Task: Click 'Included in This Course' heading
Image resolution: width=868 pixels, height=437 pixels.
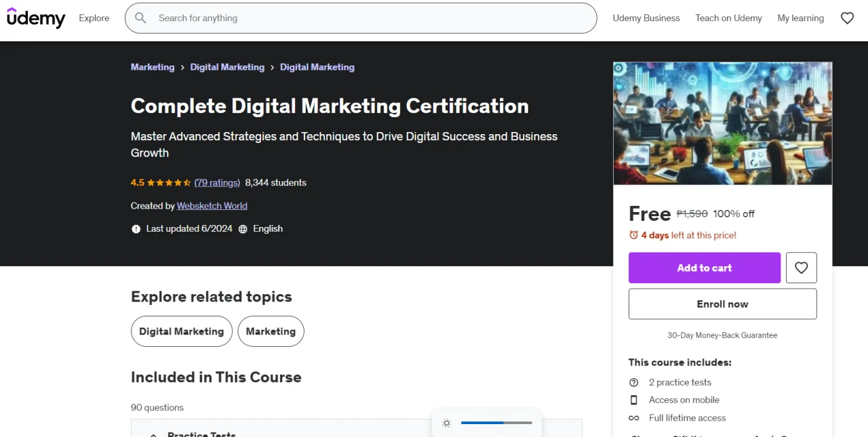Action: [216, 377]
